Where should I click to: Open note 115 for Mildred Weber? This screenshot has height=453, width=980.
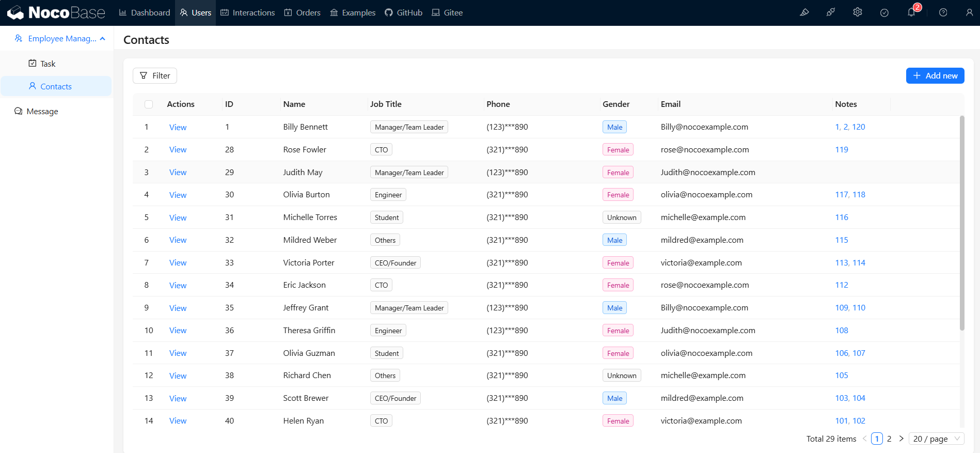point(842,240)
